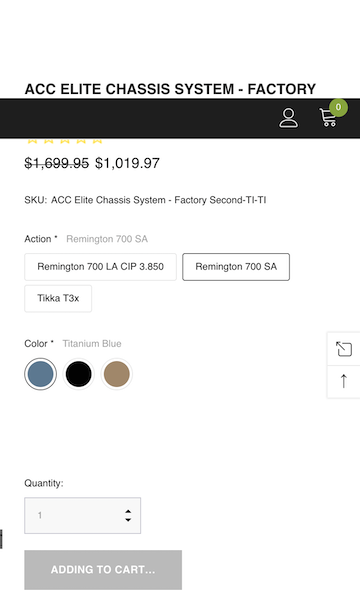Pick the black color swatch
The image size is (360, 598).
click(x=79, y=374)
